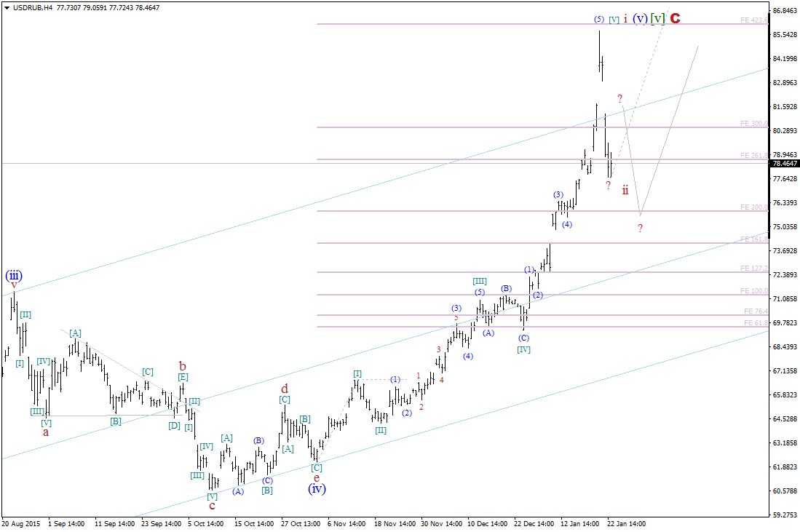Click the 11 Sep 14:00 time label

tap(115, 524)
